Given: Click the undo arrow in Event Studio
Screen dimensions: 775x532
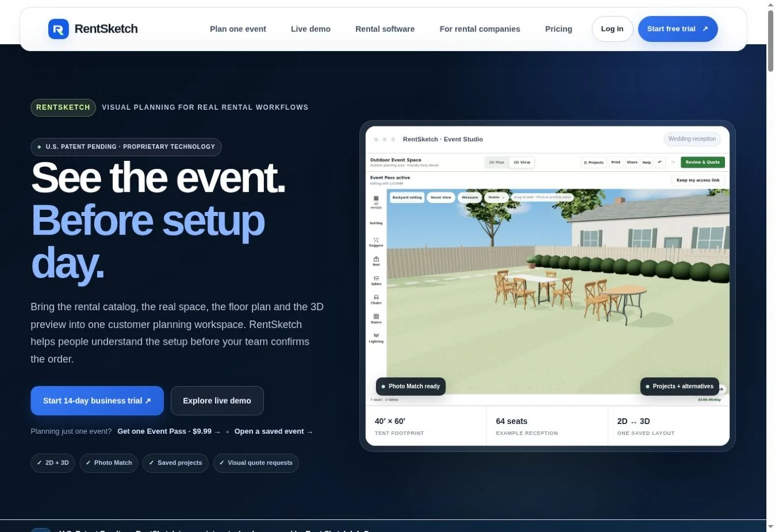Looking at the screenshot, I should 660,162.
